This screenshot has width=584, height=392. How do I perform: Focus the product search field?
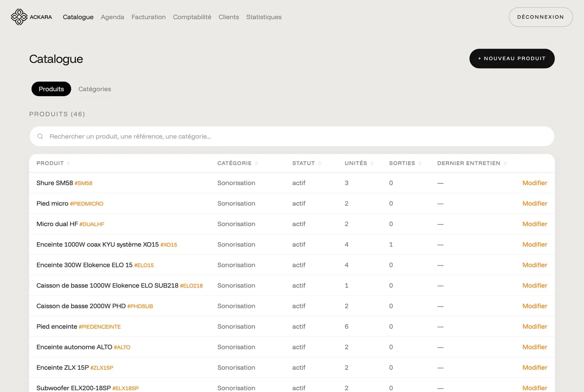pos(292,136)
